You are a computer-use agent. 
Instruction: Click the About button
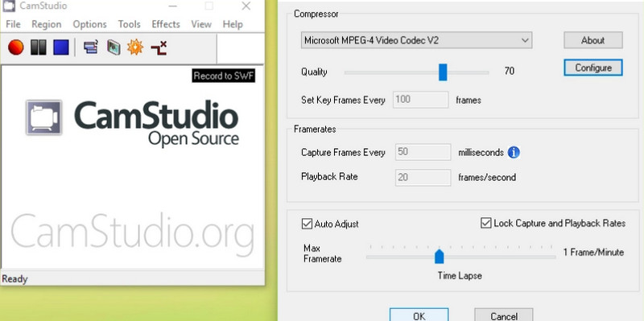pos(593,40)
